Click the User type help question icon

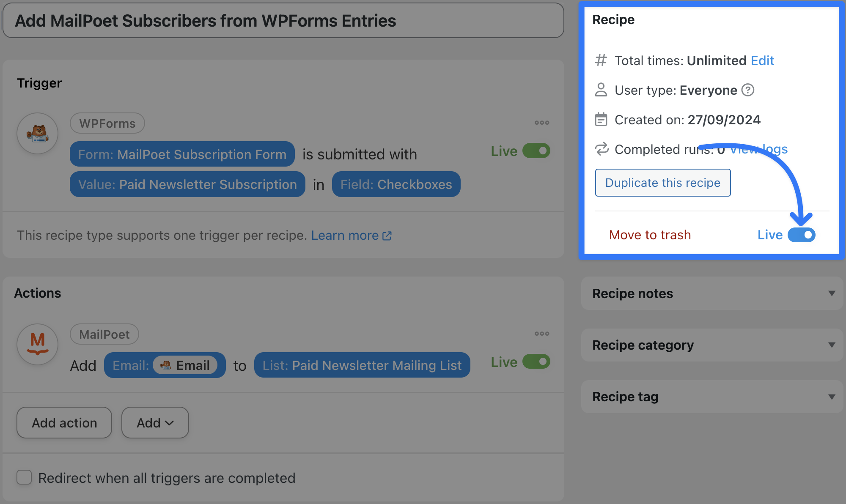(x=748, y=90)
